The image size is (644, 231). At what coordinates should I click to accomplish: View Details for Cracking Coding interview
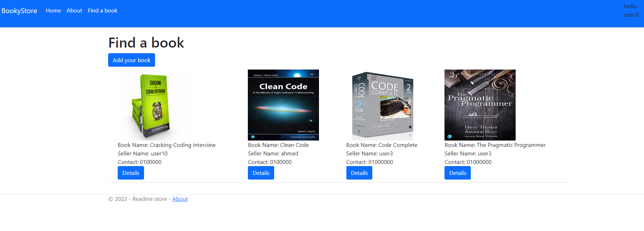click(x=131, y=173)
